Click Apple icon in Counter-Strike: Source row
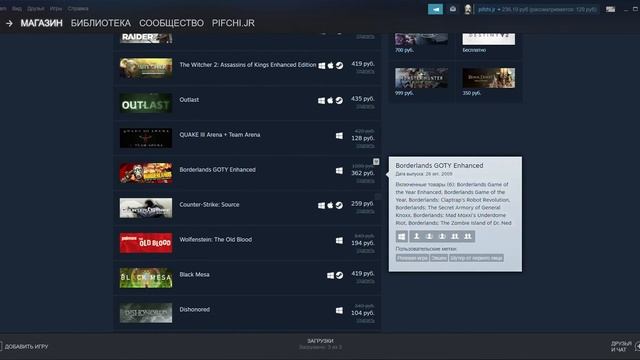Viewport: 640px width, 360px height. tap(331, 205)
